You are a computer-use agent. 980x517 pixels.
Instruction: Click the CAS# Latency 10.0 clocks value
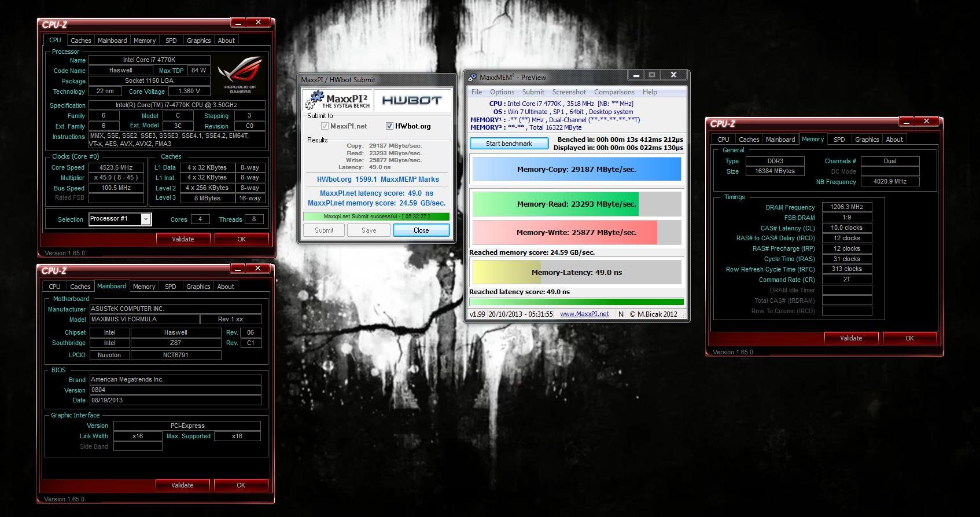[846, 228]
